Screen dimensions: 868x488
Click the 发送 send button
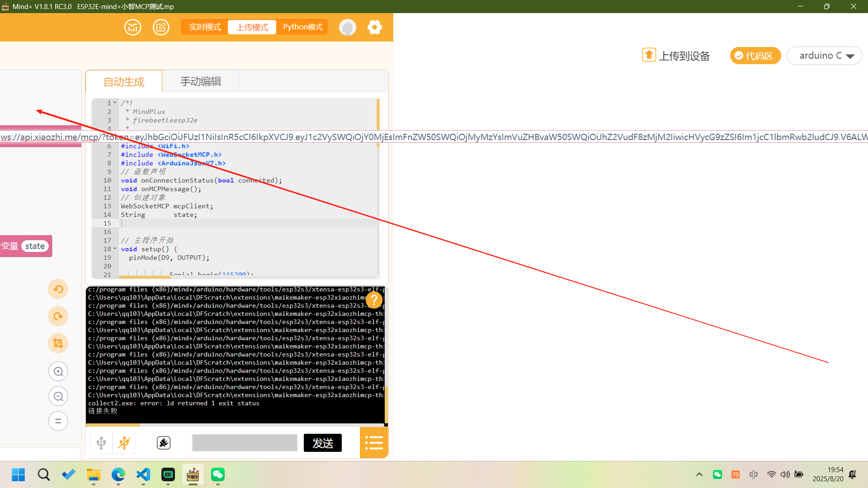tap(323, 443)
